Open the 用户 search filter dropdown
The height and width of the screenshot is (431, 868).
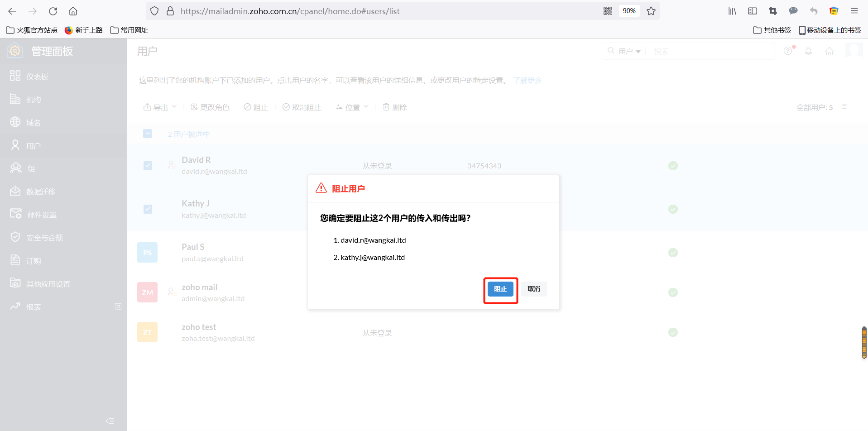click(629, 51)
